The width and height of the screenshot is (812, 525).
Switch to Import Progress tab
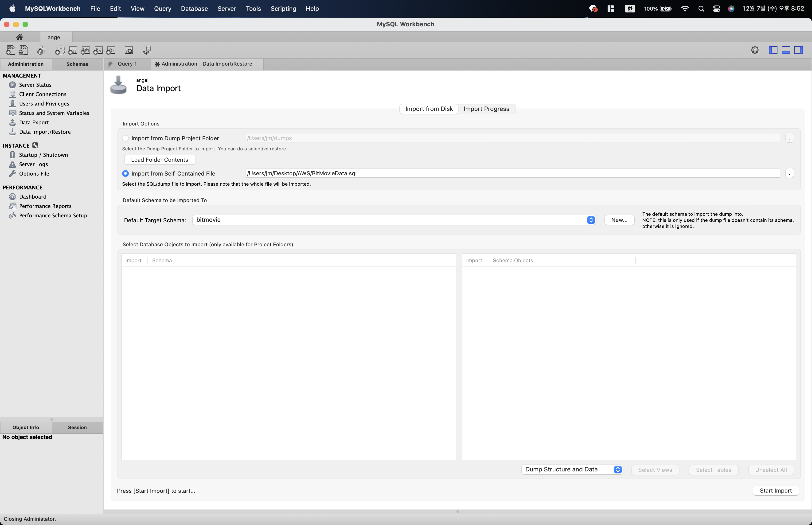coord(486,109)
